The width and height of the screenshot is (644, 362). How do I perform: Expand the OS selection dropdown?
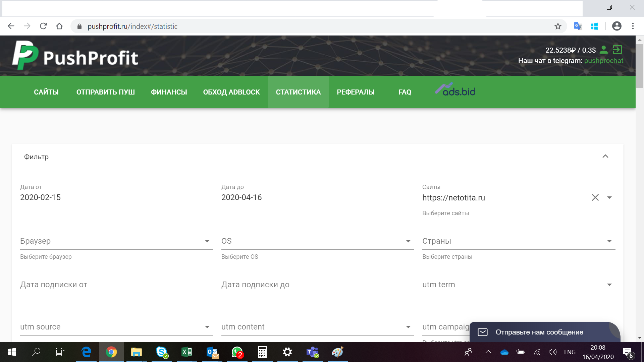(408, 241)
